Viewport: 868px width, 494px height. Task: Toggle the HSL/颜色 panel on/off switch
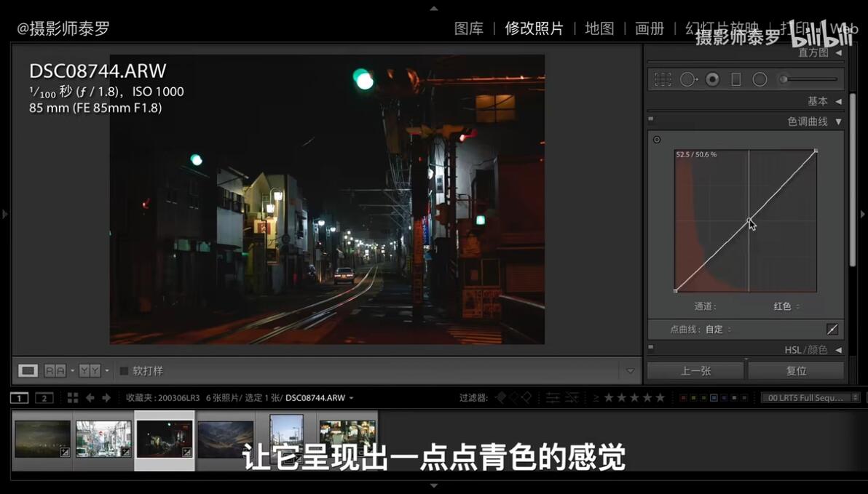[x=651, y=348]
